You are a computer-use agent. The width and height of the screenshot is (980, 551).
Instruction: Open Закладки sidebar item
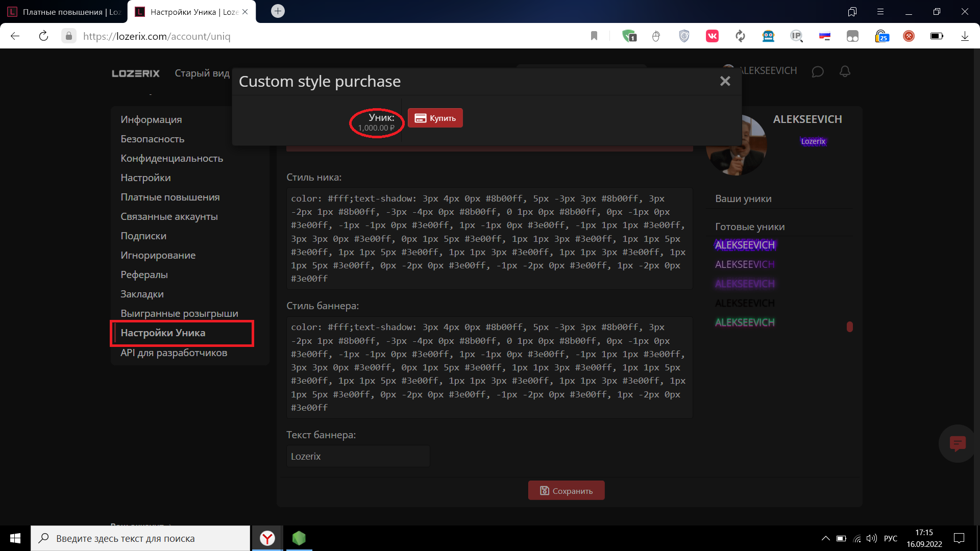pyautogui.click(x=142, y=294)
